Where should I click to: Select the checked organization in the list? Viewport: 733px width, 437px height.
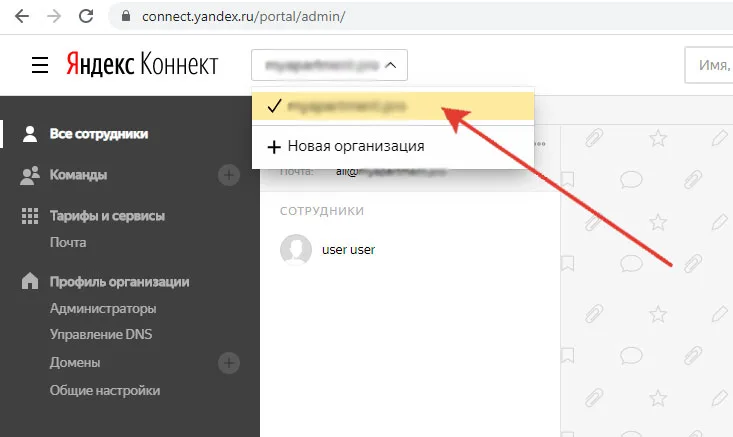point(393,106)
